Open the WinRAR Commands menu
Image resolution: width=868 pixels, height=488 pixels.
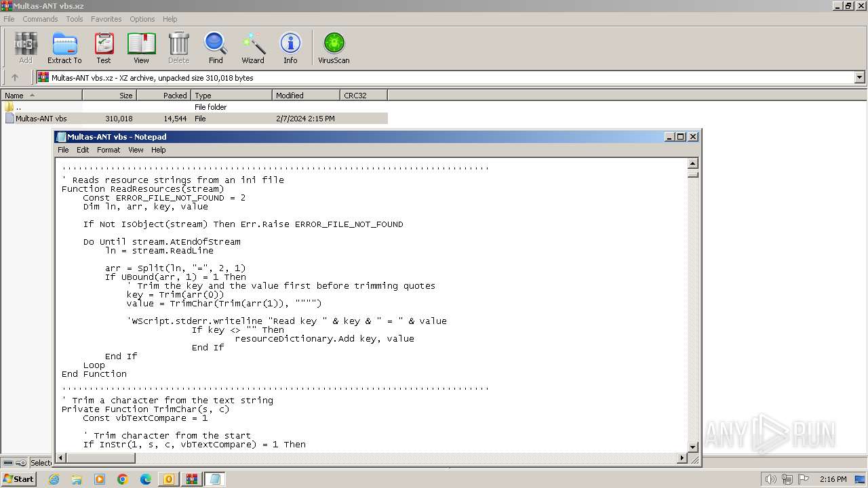coord(40,19)
